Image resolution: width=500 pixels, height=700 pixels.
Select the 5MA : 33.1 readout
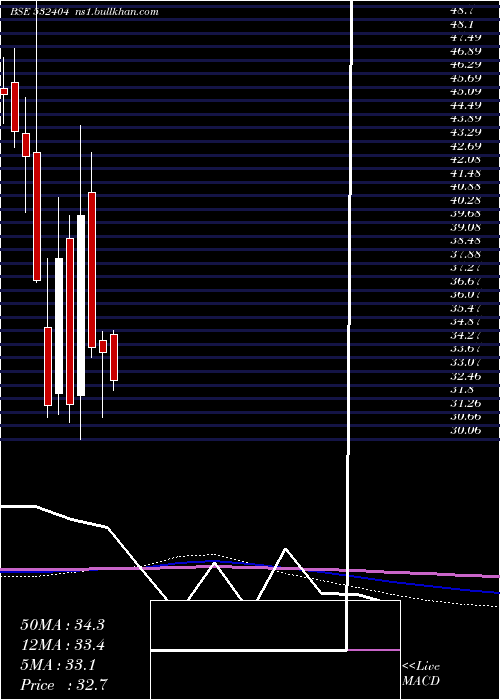pyautogui.click(x=58, y=665)
